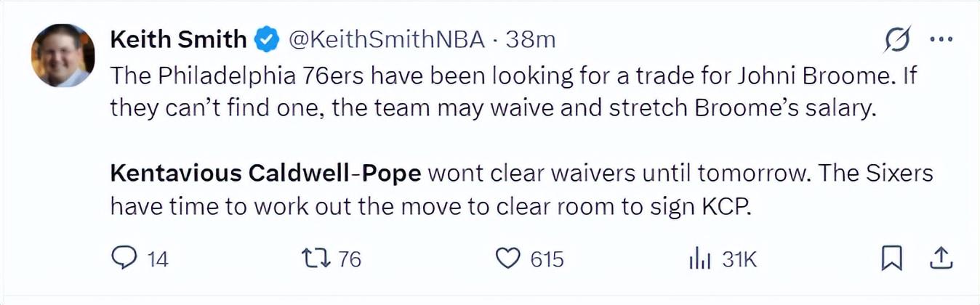This screenshot has height=305, width=980.
Task: Click the like count of 615
Action: pos(547,259)
